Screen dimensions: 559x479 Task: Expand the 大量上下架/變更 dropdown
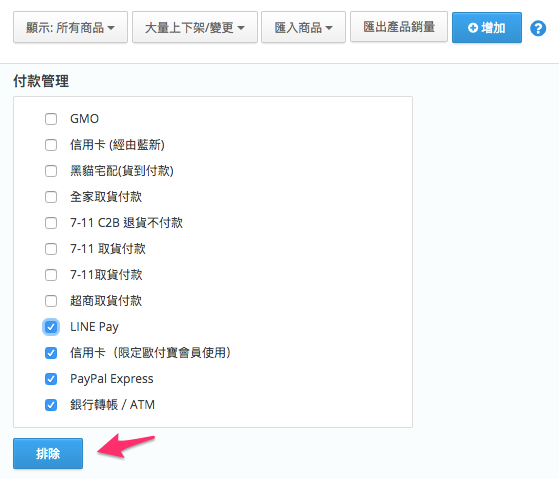(x=195, y=27)
